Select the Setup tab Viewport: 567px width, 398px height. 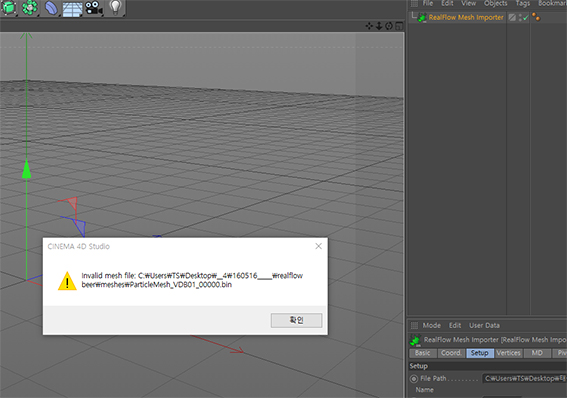coord(480,353)
